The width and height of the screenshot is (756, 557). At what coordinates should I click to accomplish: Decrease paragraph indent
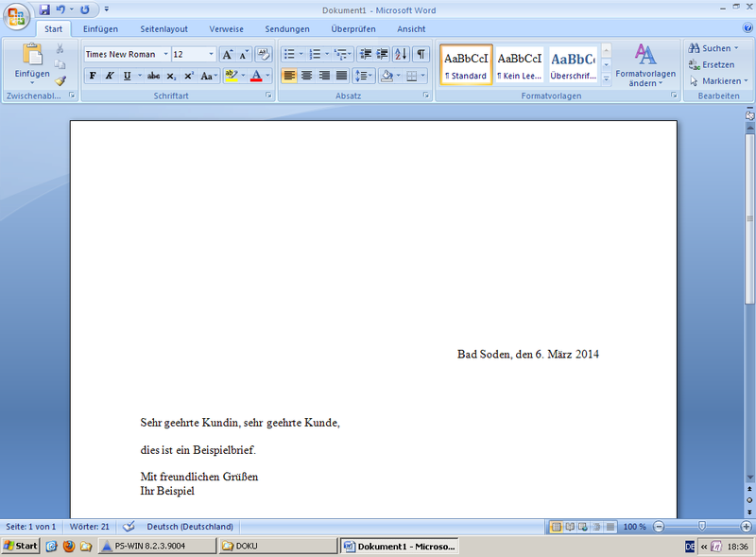coord(366,54)
